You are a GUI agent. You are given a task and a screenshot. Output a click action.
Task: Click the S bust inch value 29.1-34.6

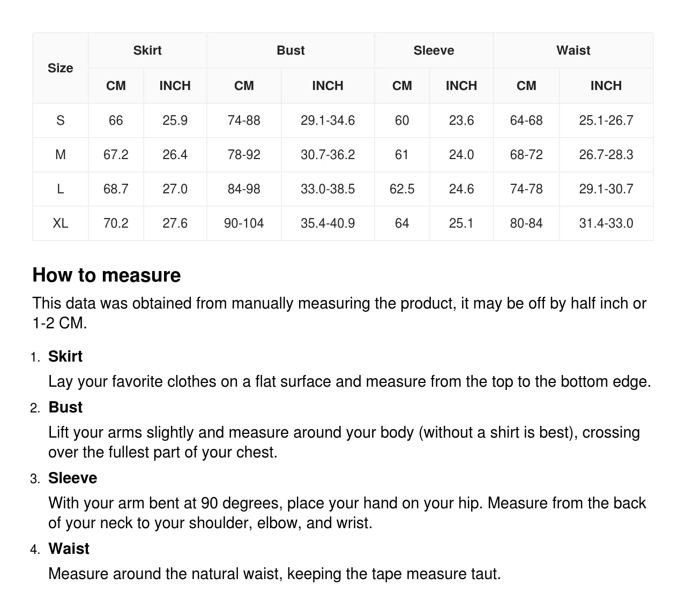[327, 121]
